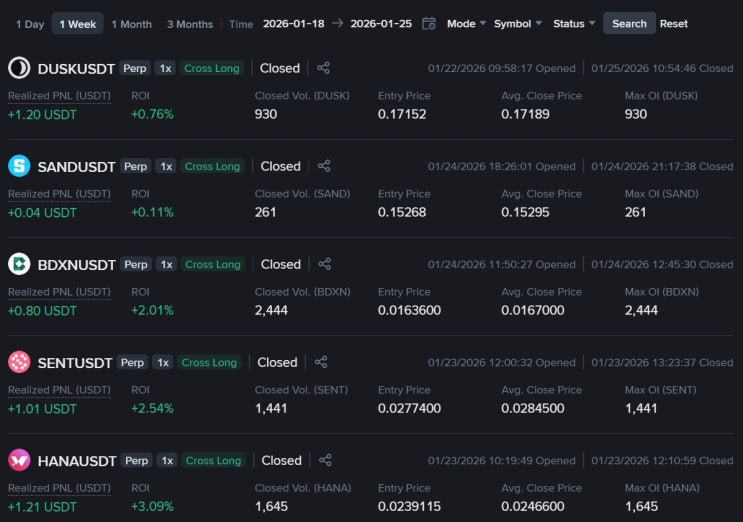Click entry price 0.0239115
743x522 pixels.
[409, 506]
